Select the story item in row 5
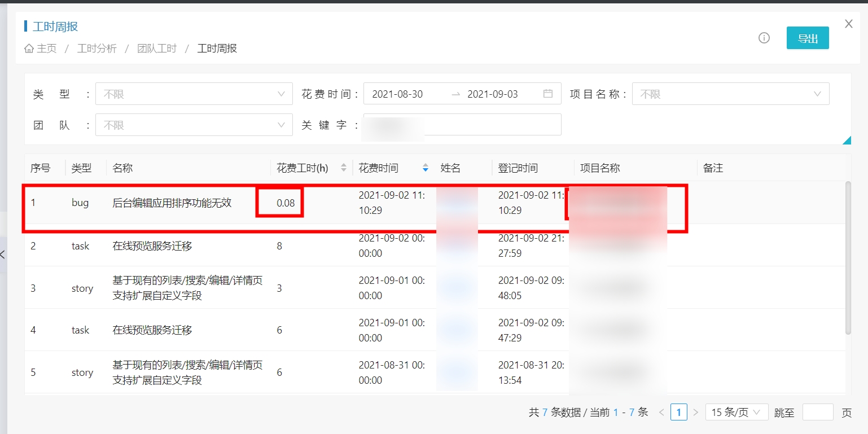The height and width of the screenshot is (434, 868). click(x=187, y=372)
